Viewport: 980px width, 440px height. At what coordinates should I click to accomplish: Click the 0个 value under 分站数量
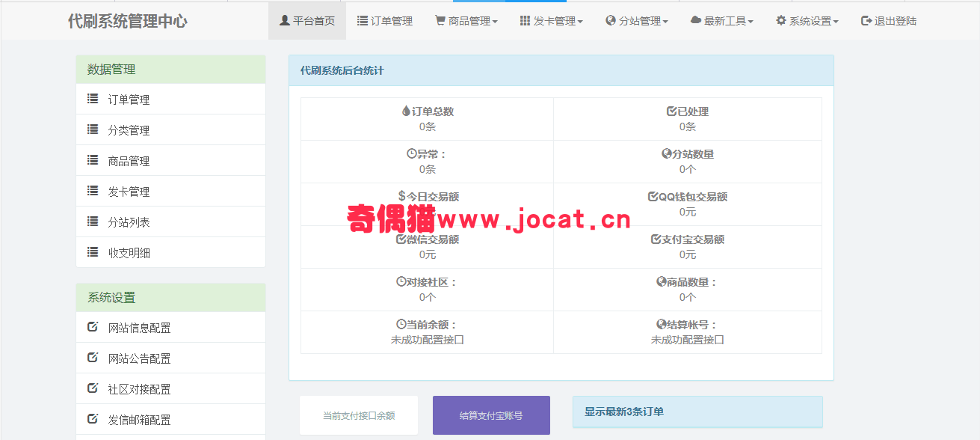click(688, 169)
